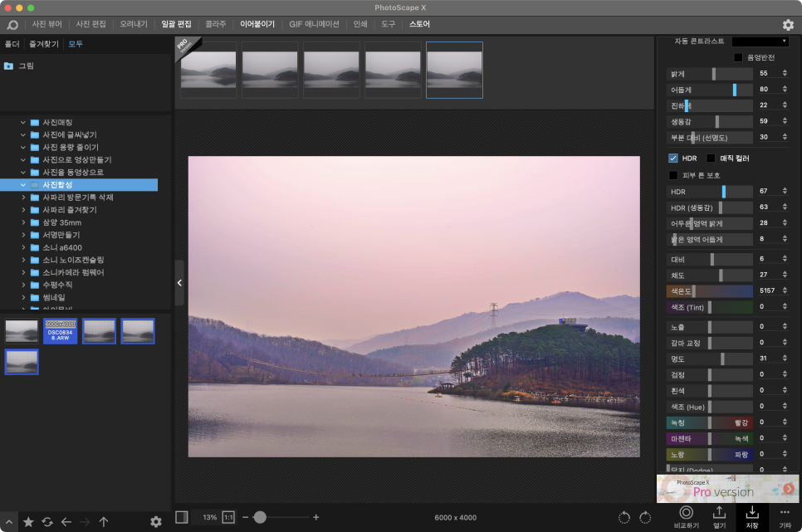Enable the 피부 톤 보호 checkbox
This screenshot has height=532, width=802.
[x=673, y=175]
